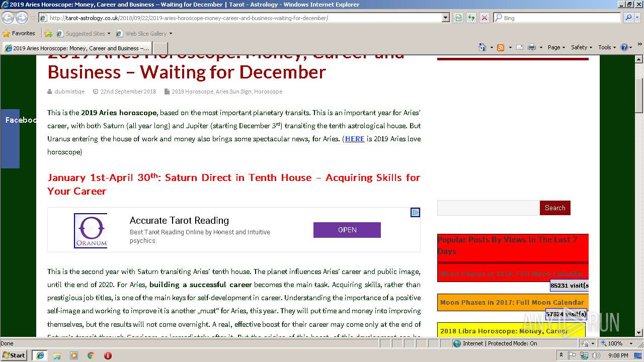The image size is (644, 362).
Task: Click the Print icon
Action: (532, 47)
